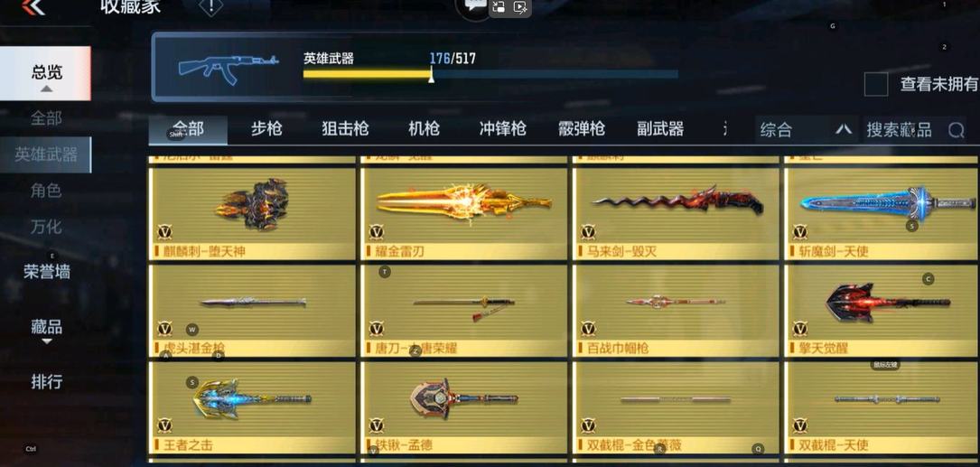Open the 排行 ranking page
Image resolution: width=980 pixels, height=467 pixels.
click(46, 381)
